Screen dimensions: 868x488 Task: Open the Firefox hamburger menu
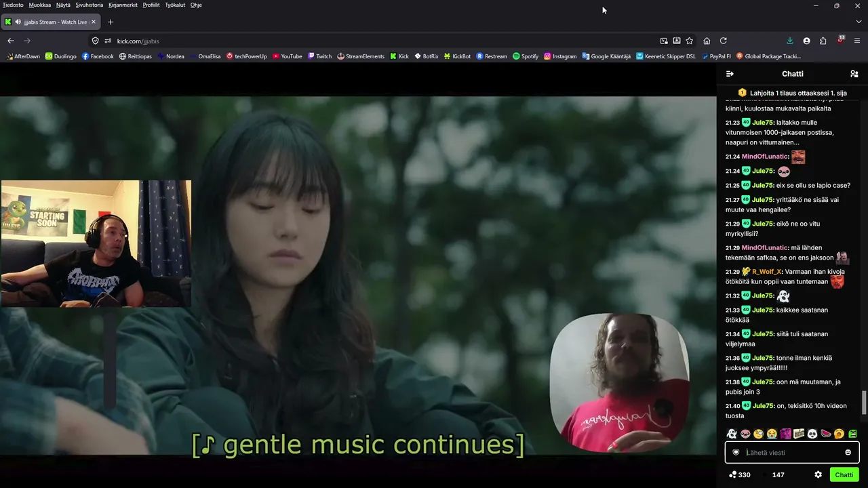tap(857, 41)
